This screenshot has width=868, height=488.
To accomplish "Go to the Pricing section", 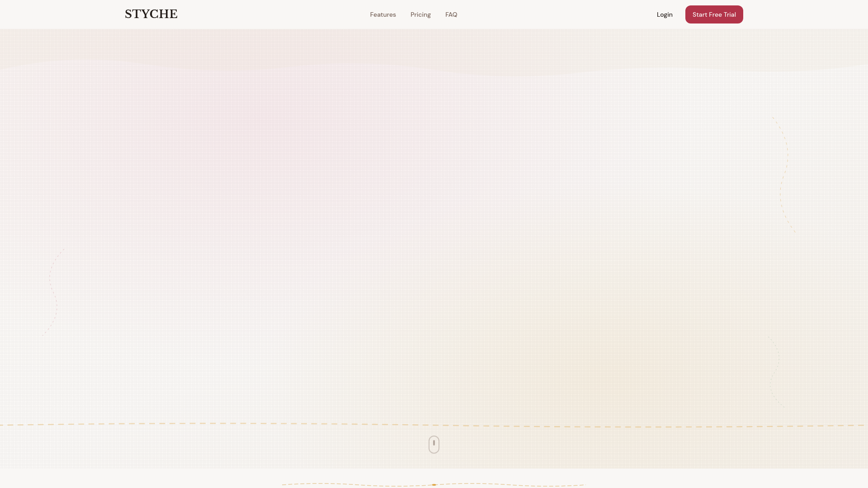I will coord(420,14).
